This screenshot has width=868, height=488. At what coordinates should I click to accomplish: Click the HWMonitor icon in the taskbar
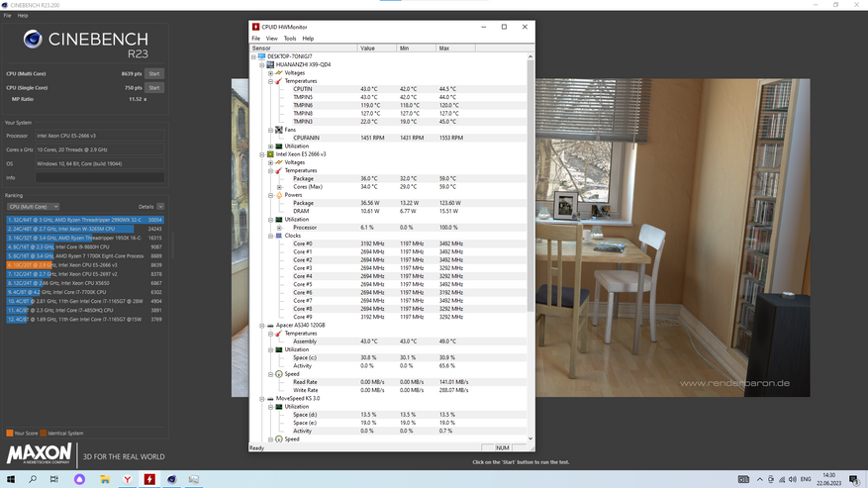coord(149,479)
